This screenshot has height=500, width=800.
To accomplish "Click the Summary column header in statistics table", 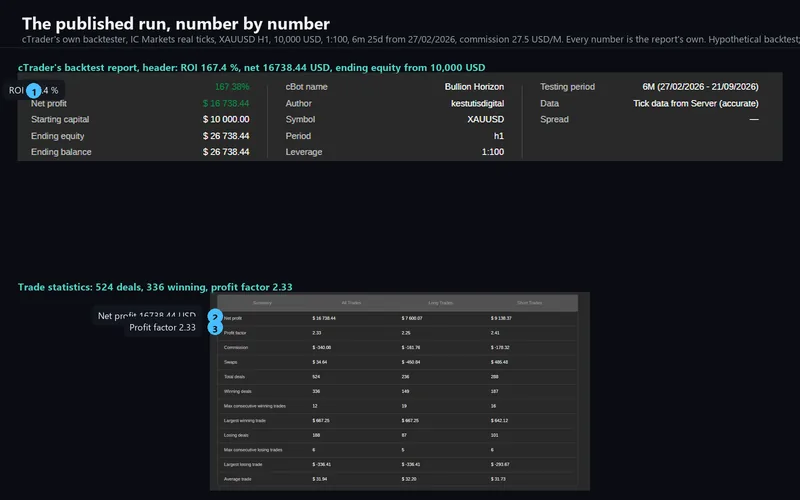I will pos(262,303).
